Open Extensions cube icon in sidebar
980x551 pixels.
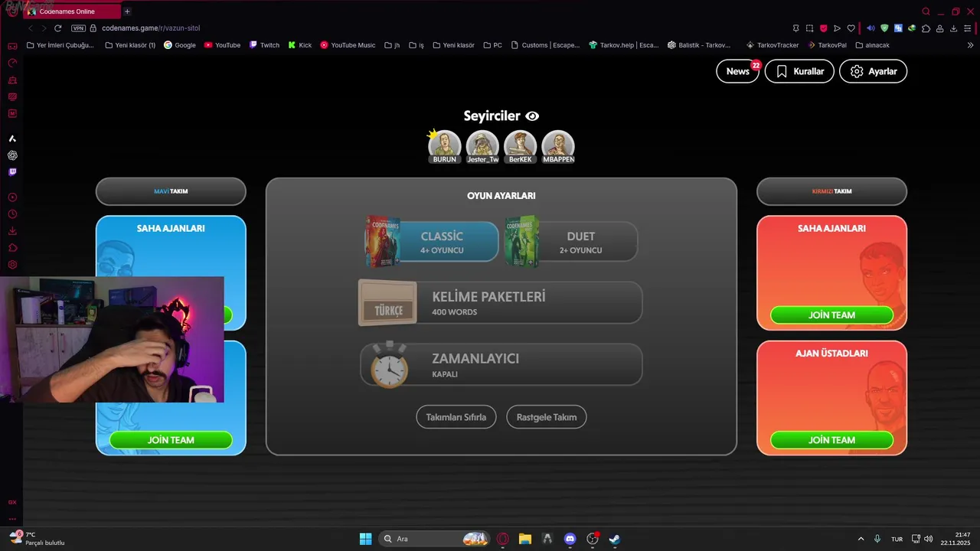(x=12, y=248)
